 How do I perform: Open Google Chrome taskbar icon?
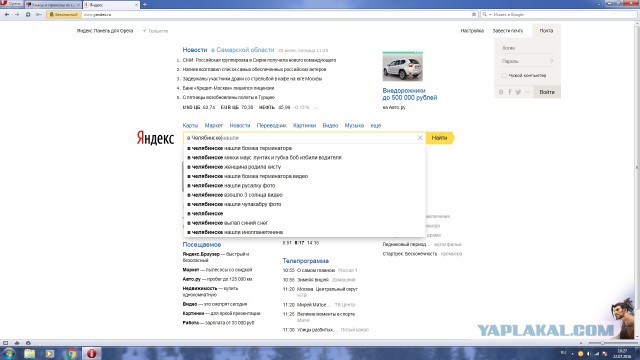pyautogui.click(x=71, y=353)
